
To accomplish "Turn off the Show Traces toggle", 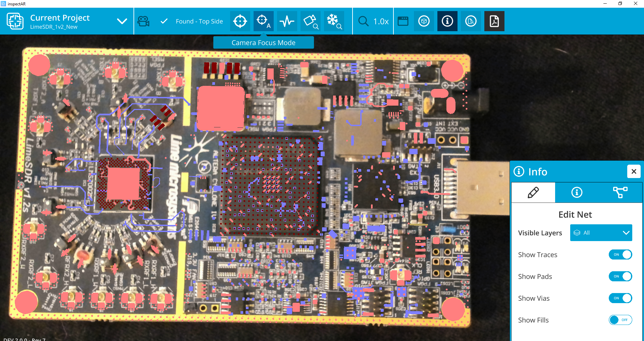I will point(621,254).
